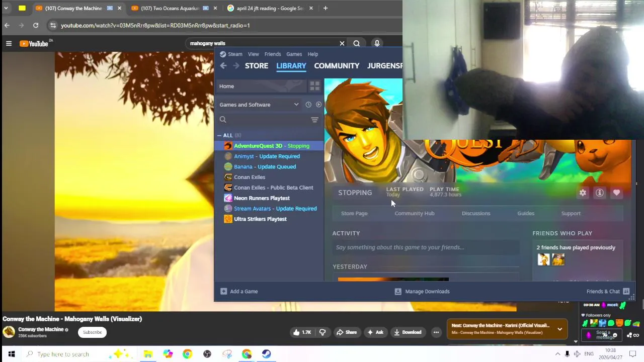Screen dimensions: 644x362
Task: Open game settings gear icon
Action: [583, 193]
